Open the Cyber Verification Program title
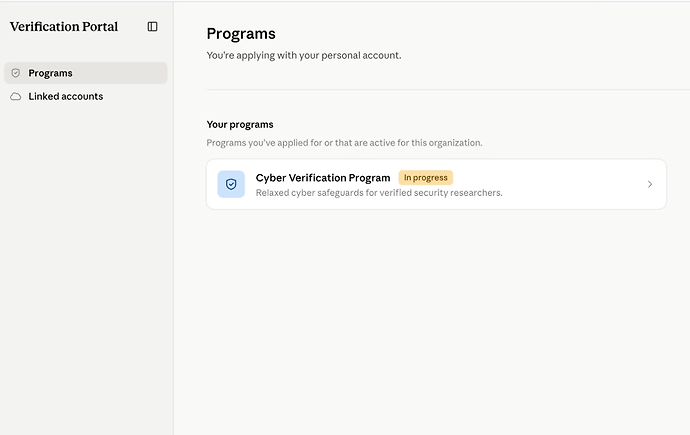 coord(323,178)
